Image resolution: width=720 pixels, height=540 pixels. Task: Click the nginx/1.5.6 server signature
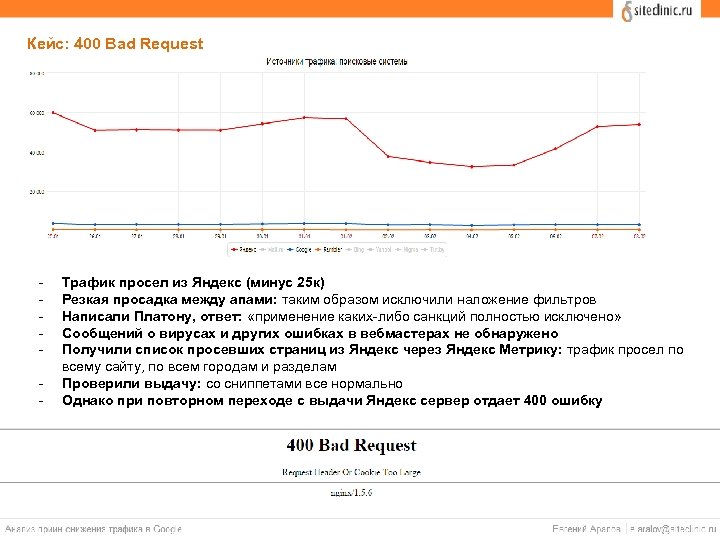pyautogui.click(x=351, y=493)
